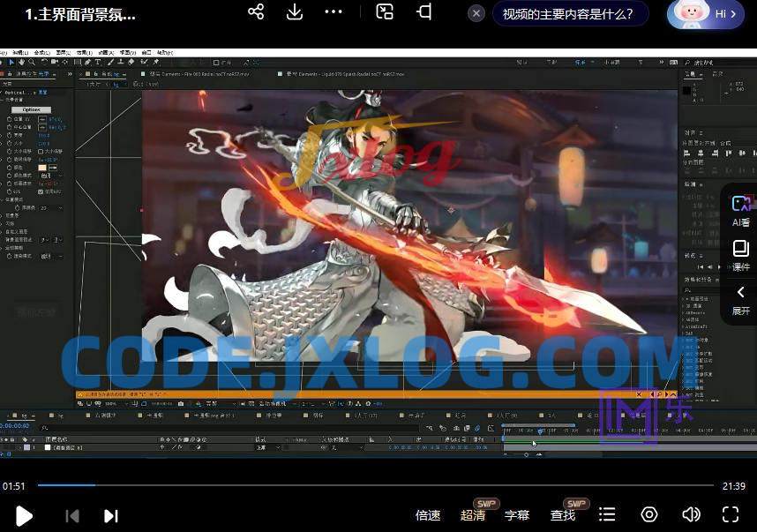
Task: Click the screenshot icon beside the more options
Action: (385, 12)
